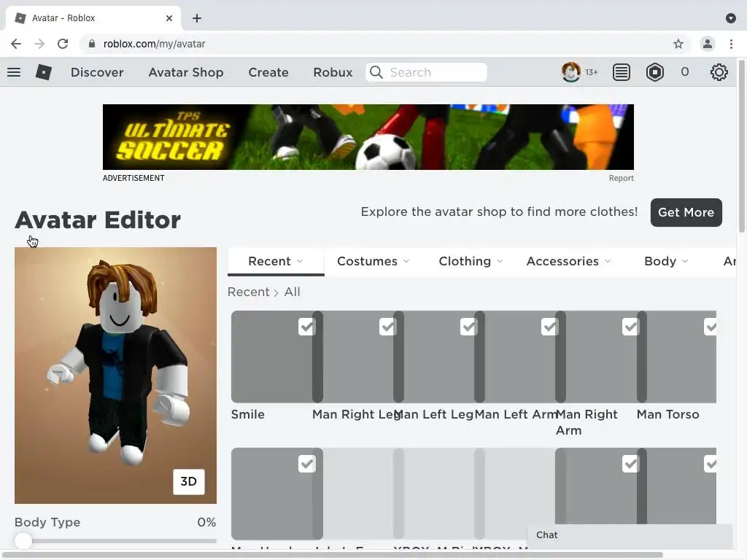The width and height of the screenshot is (747, 560).
Task: Click the vertical page scrollbar
Action: pyautogui.click(x=742, y=146)
